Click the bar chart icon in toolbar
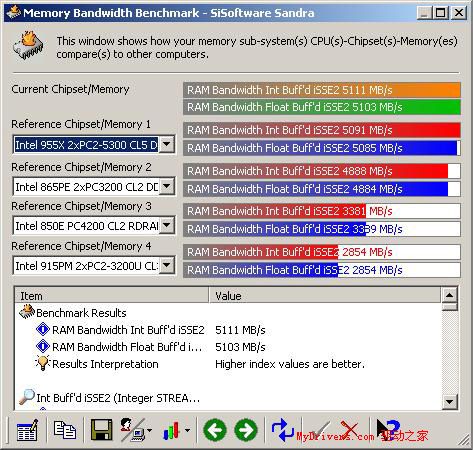473x450 pixels. click(172, 430)
